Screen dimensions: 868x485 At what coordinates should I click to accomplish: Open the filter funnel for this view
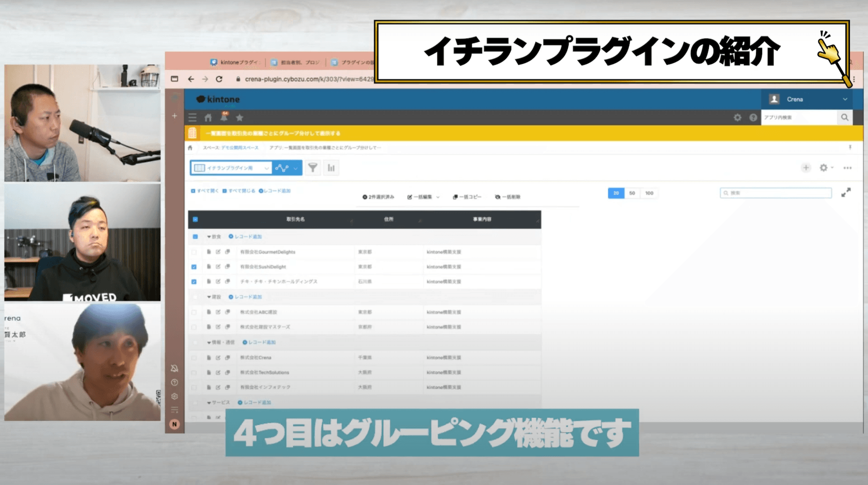tap(312, 168)
